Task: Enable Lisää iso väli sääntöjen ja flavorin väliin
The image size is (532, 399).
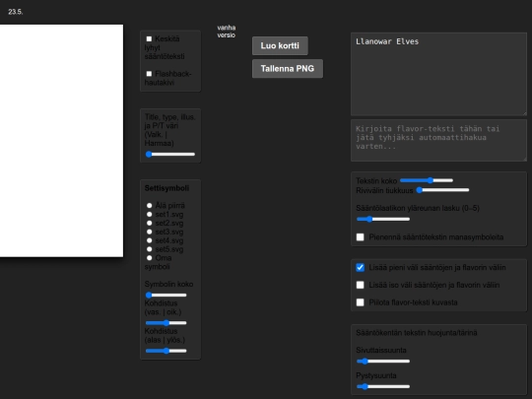Action: (360, 285)
